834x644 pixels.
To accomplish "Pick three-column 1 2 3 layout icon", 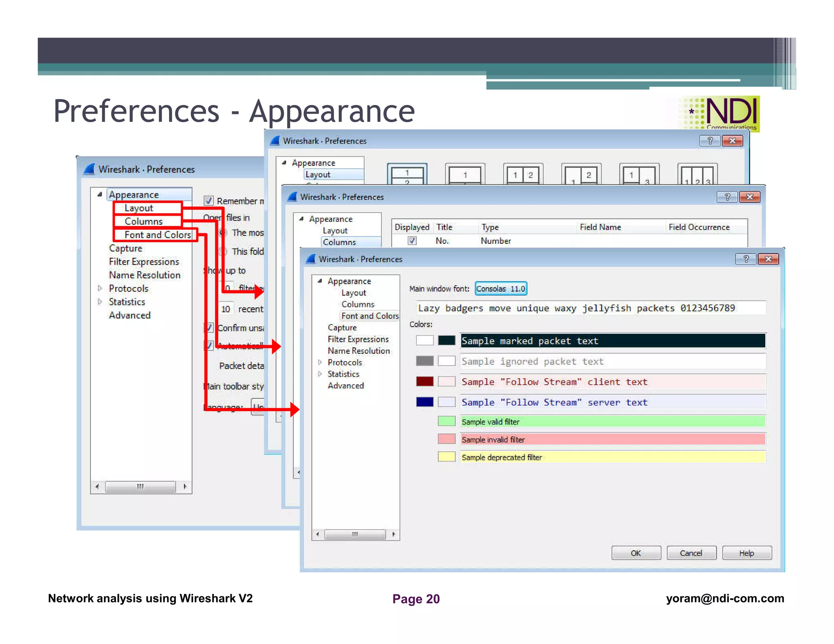I will pyautogui.click(x=697, y=174).
